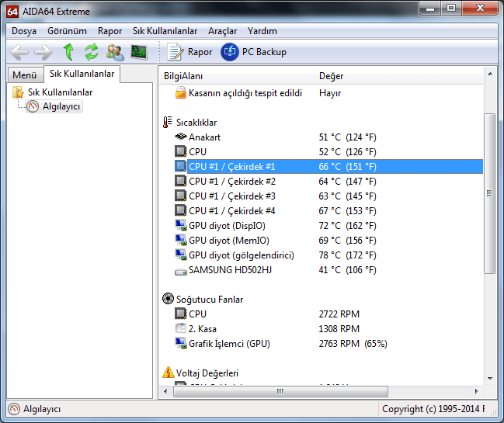Viewport: 504px width, 423px height.
Task: Select the CPU #1 / Çekirdek #1 row
Action: 328,166
